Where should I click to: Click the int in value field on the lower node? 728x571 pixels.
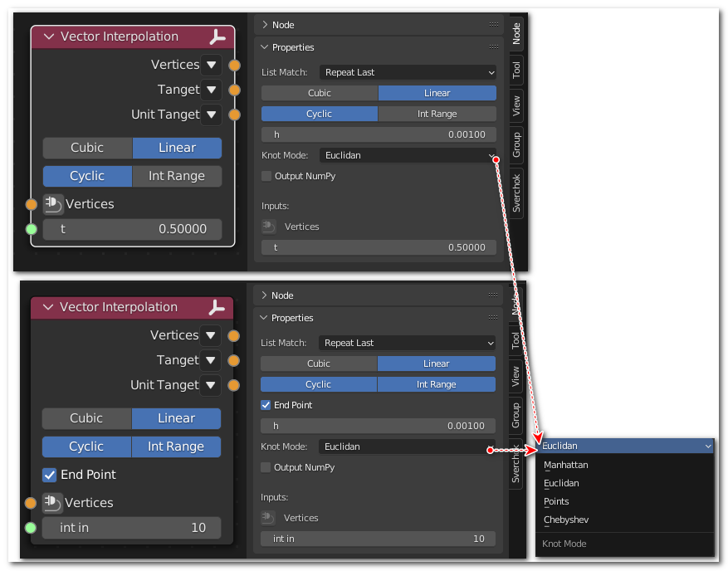[131, 528]
